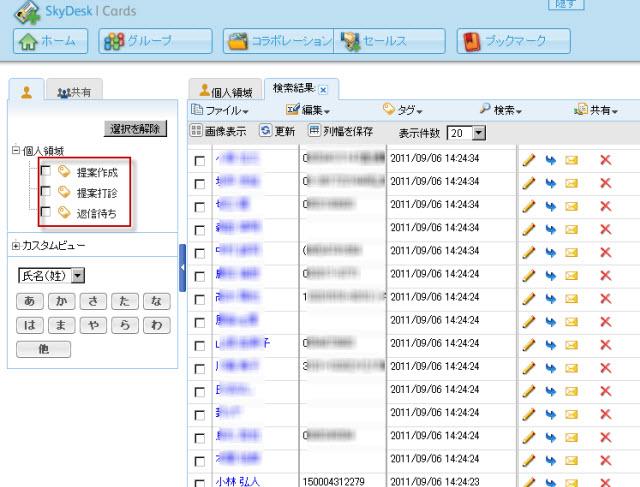Check the 提案作成 tag checkbox
Viewport: 640px width, 487px height.
click(46, 171)
